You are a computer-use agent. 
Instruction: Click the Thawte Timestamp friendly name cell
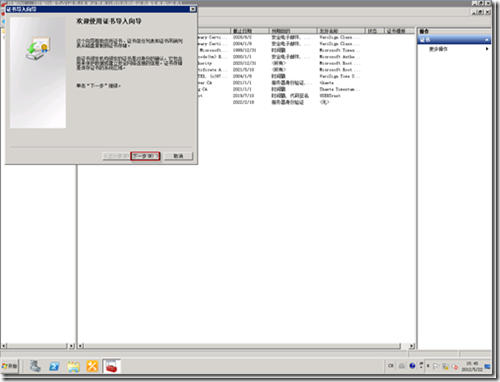pos(339,89)
